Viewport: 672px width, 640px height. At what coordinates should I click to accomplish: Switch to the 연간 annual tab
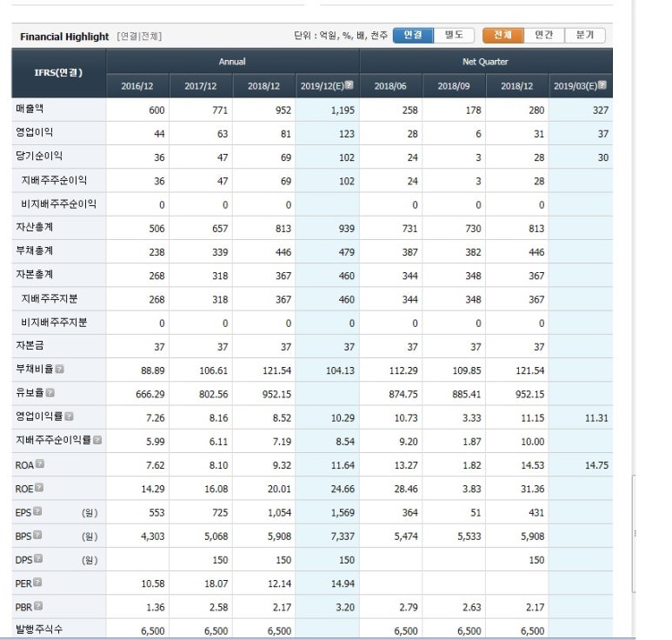pyautogui.click(x=544, y=35)
